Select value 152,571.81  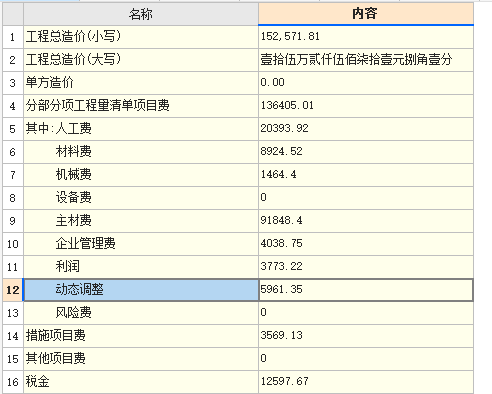(366, 37)
